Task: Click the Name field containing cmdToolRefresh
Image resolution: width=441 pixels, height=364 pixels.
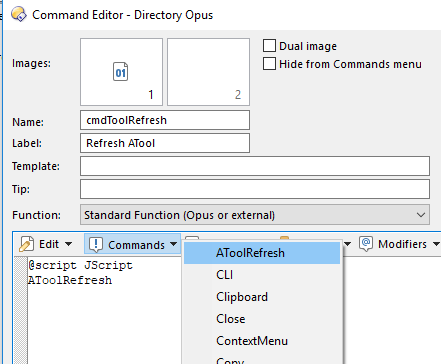Action: [165, 120]
